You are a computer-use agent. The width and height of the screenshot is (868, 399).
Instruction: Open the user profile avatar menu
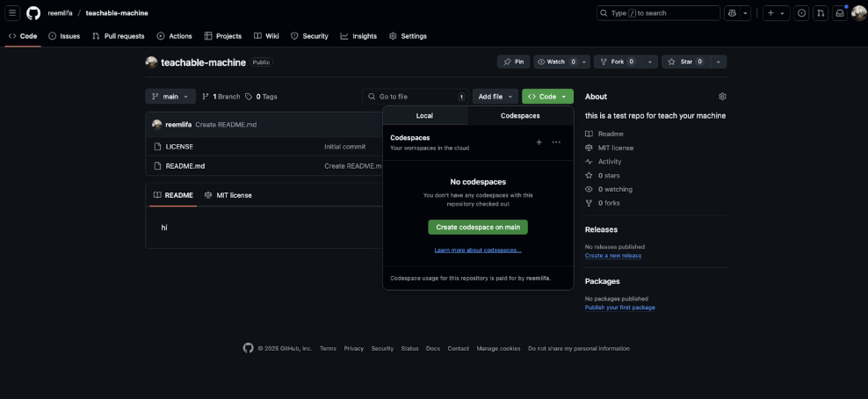pos(858,13)
